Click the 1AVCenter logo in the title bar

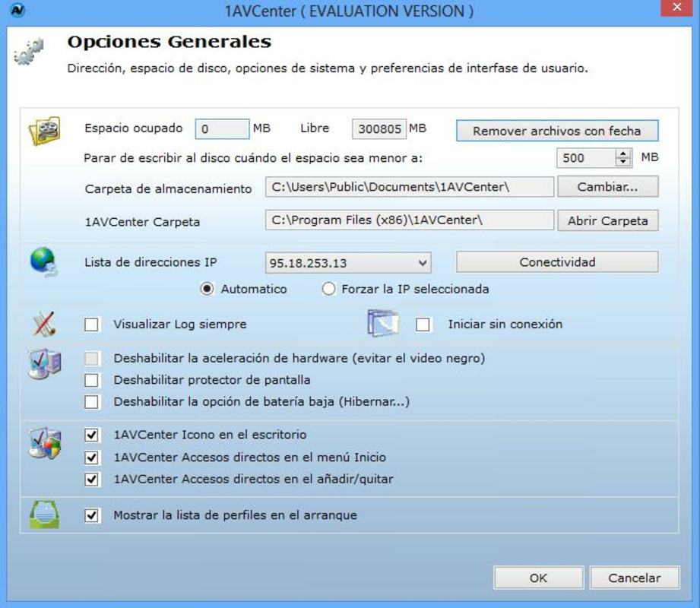21,8
